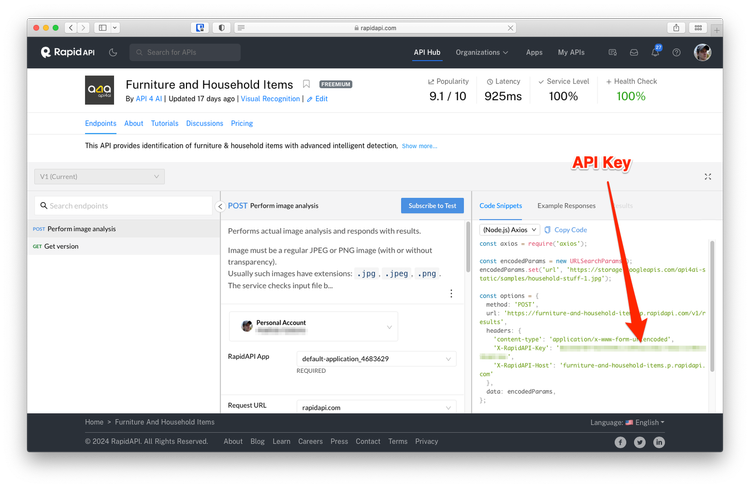The image size is (750, 488).
Task: Open the footer Careers link
Action: 310,441
